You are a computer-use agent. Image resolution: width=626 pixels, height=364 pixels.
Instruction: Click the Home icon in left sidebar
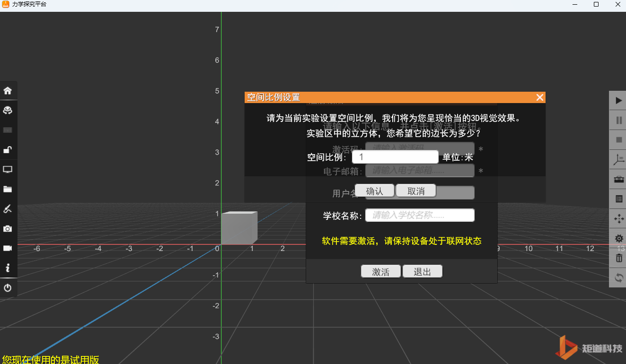[8, 91]
